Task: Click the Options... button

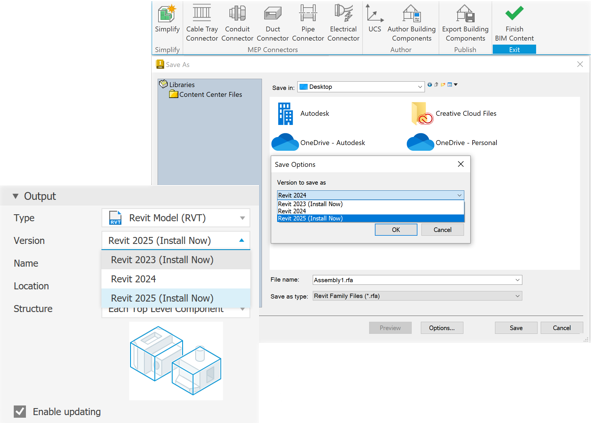Action: [442, 328]
